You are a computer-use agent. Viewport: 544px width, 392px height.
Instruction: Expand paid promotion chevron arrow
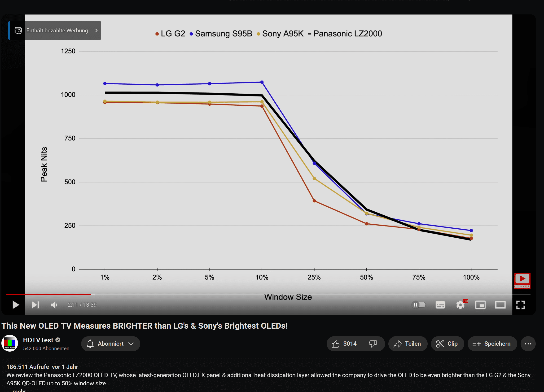click(x=97, y=30)
